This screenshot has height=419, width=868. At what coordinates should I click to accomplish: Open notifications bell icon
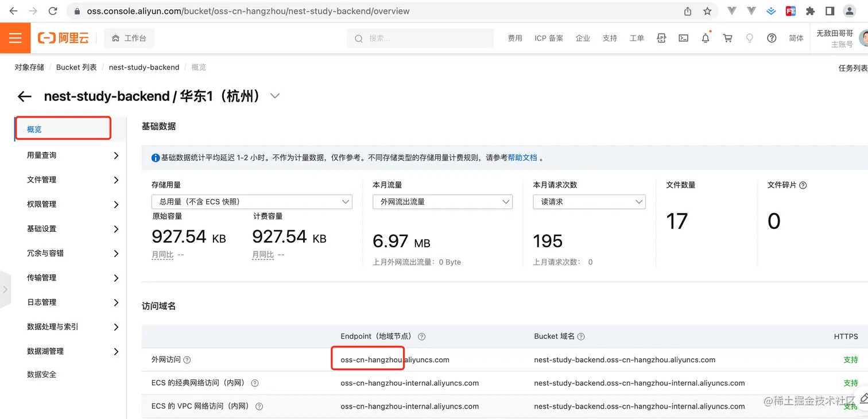(x=706, y=38)
